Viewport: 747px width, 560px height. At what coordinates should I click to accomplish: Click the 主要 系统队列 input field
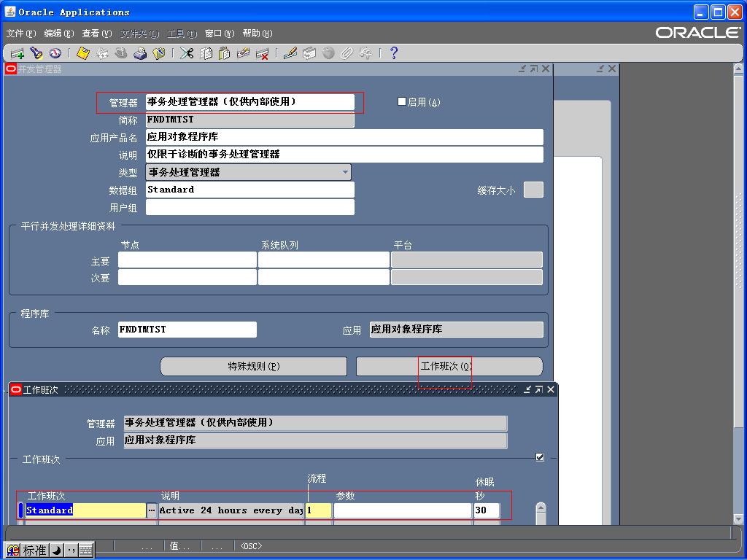coord(324,260)
